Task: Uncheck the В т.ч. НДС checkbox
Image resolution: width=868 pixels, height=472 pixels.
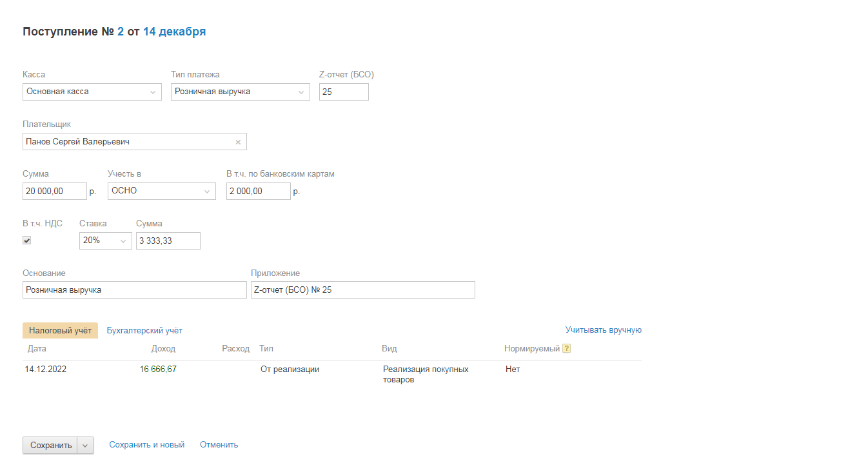Action: coord(27,241)
